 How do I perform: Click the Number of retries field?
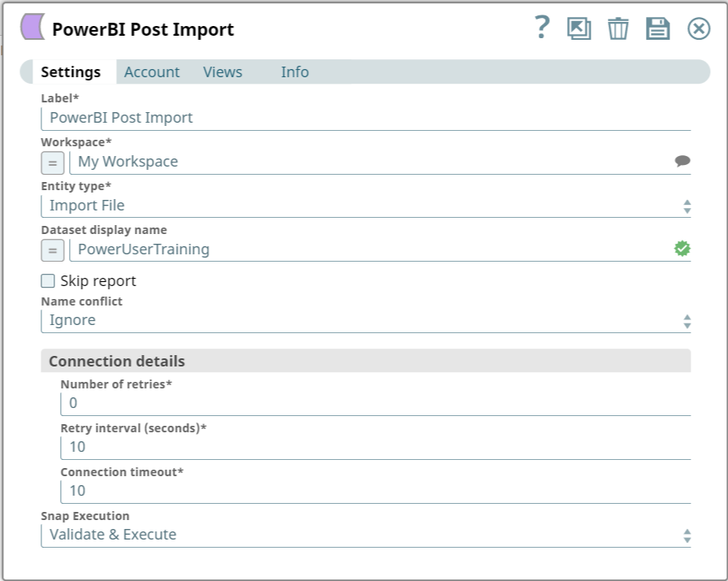click(375, 403)
